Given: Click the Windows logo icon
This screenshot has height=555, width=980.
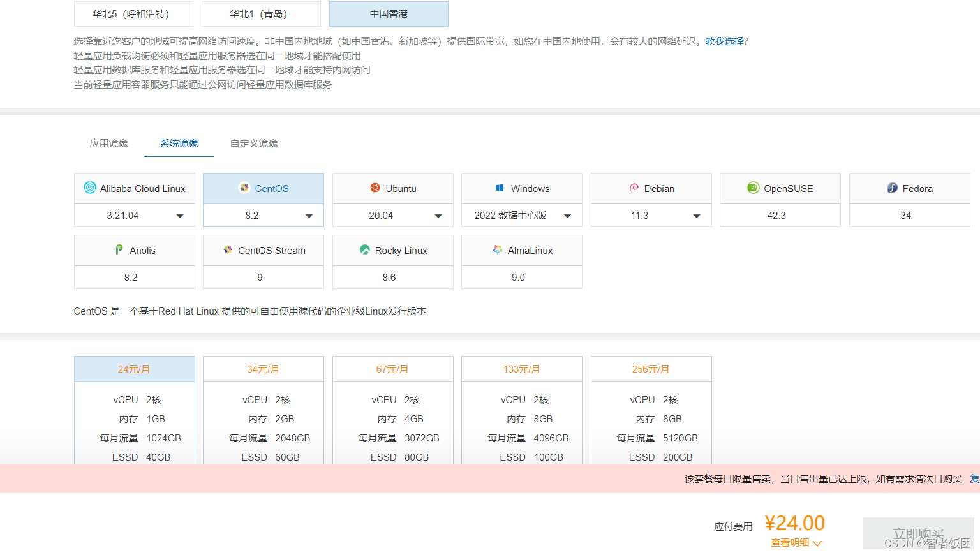Looking at the screenshot, I should [x=500, y=188].
